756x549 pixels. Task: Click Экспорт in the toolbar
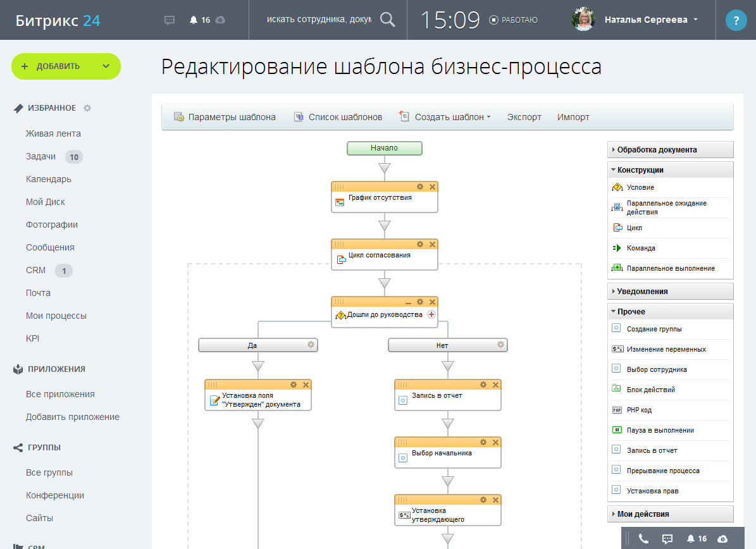point(524,117)
